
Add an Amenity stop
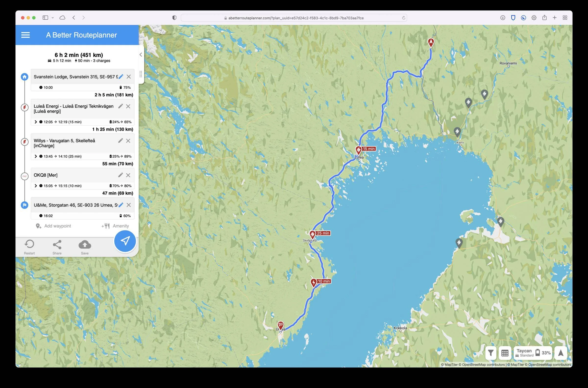click(x=115, y=226)
